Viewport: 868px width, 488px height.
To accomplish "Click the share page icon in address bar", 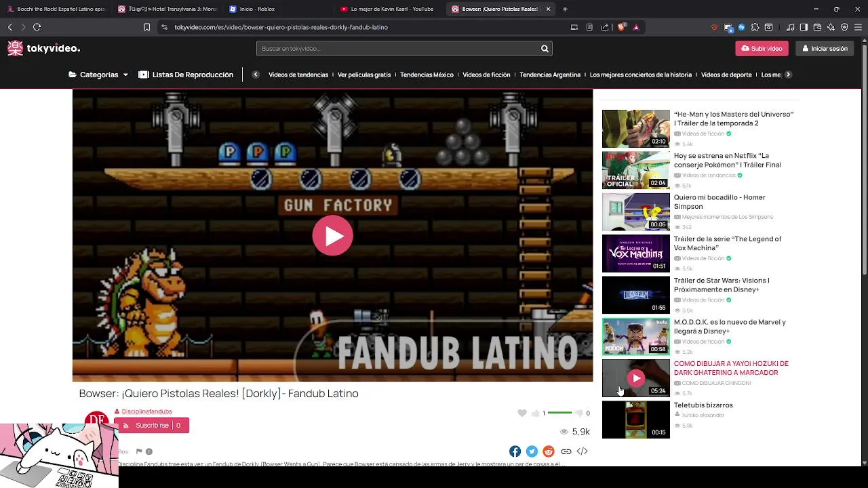I will [x=604, y=27].
